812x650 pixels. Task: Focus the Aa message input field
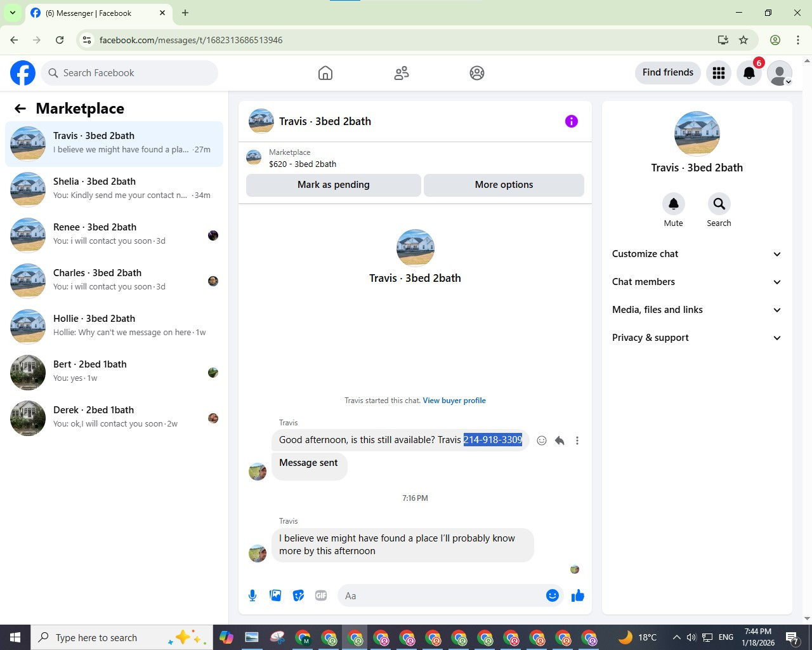(x=442, y=595)
